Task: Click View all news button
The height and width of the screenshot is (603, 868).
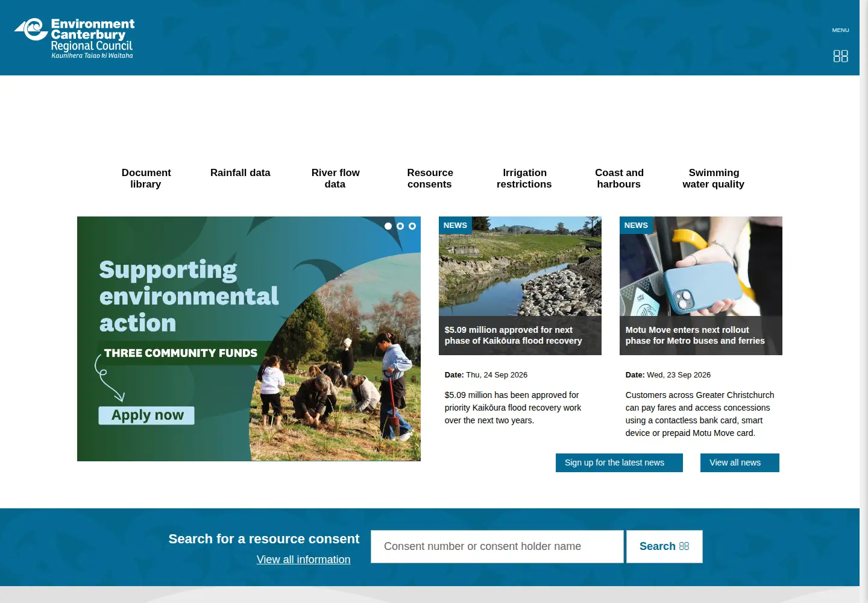Action: click(740, 463)
